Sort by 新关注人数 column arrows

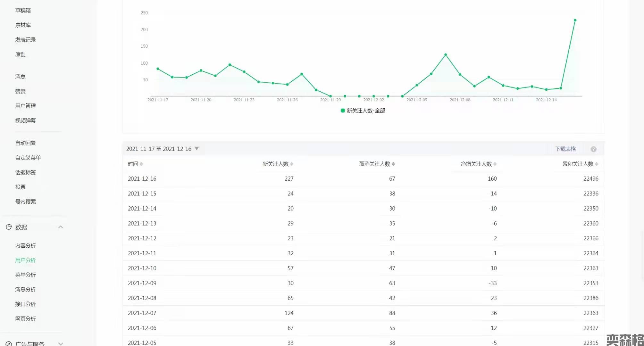(292, 164)
